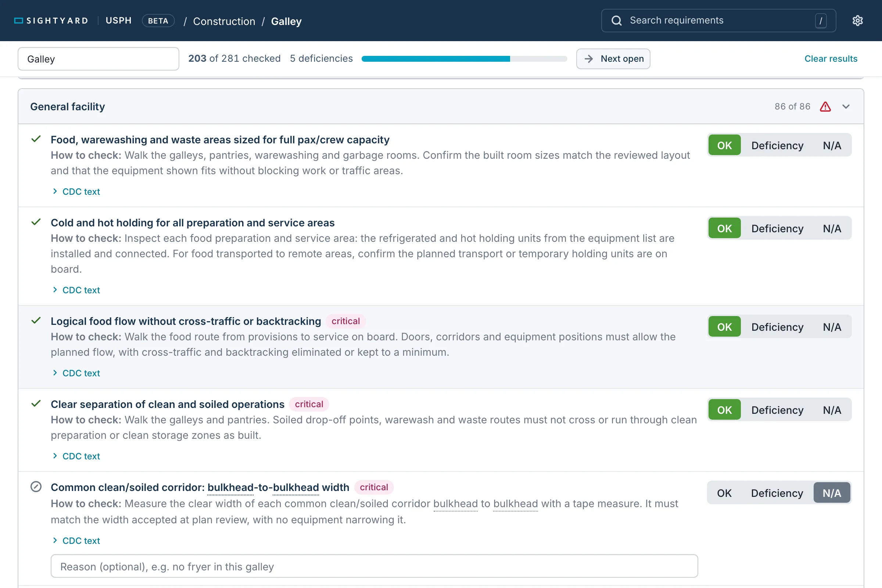Mark Logical food flow as Deficiency
This screenshot has width=882, height=588.
point(777,327)
